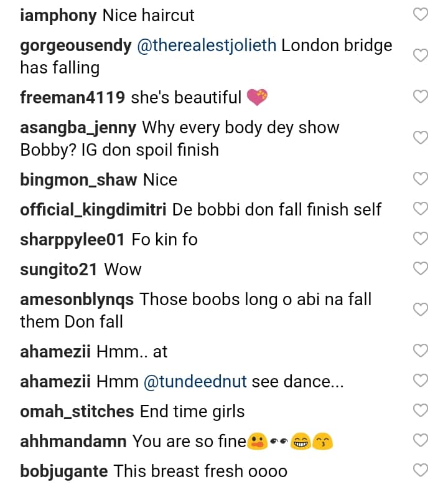The image size is (448, 492).
Task: Heart asangba_jenny's comment
Action: (x=421, y=138)
